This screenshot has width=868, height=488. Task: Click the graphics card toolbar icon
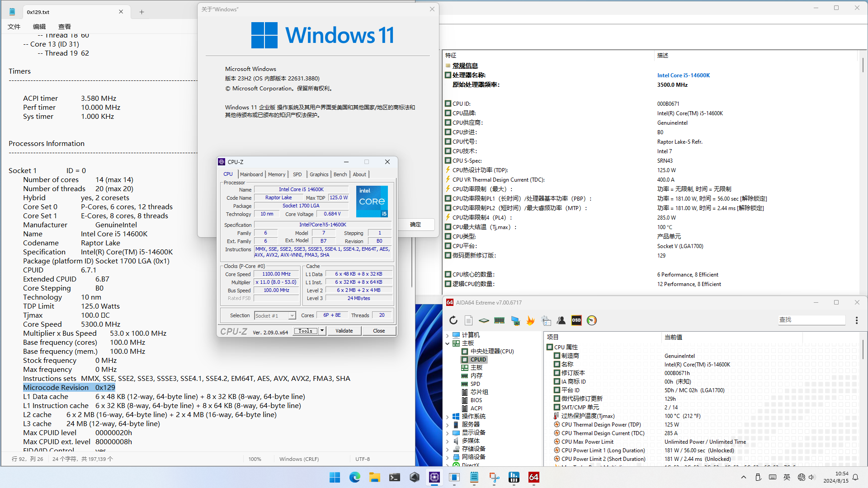point(515,320)
